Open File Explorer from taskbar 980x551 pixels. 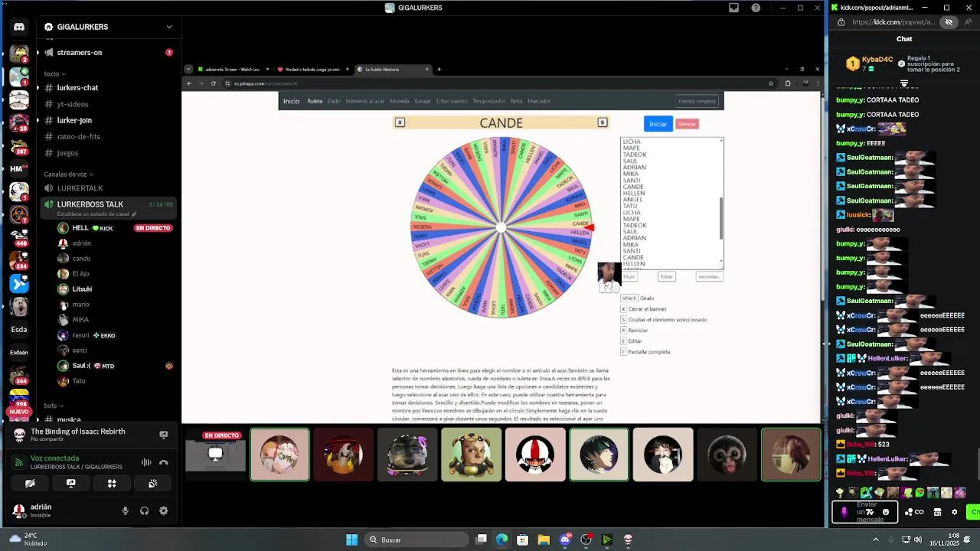[544, 540]
